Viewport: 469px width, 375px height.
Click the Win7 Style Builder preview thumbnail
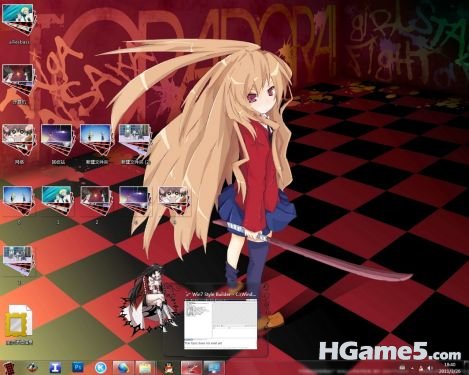[221, 324]
